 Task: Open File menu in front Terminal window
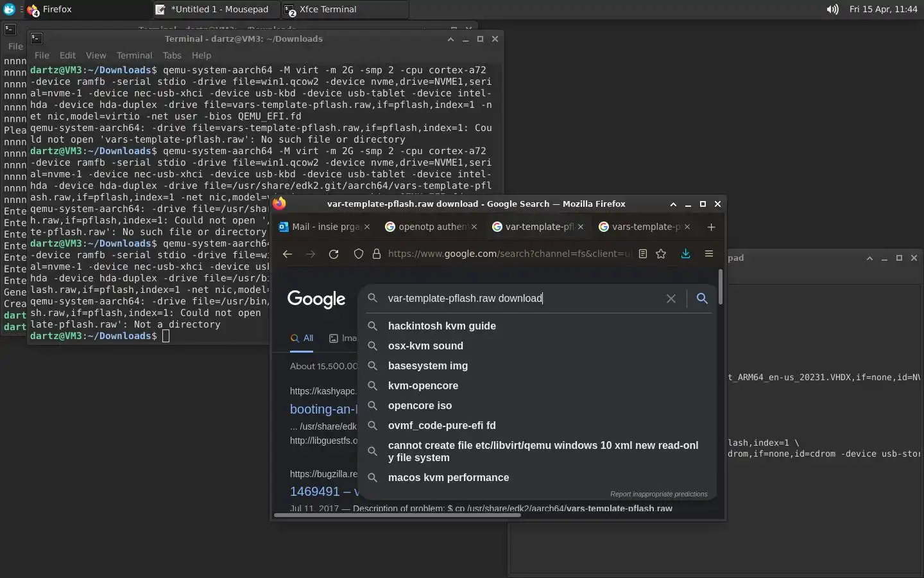42,55
